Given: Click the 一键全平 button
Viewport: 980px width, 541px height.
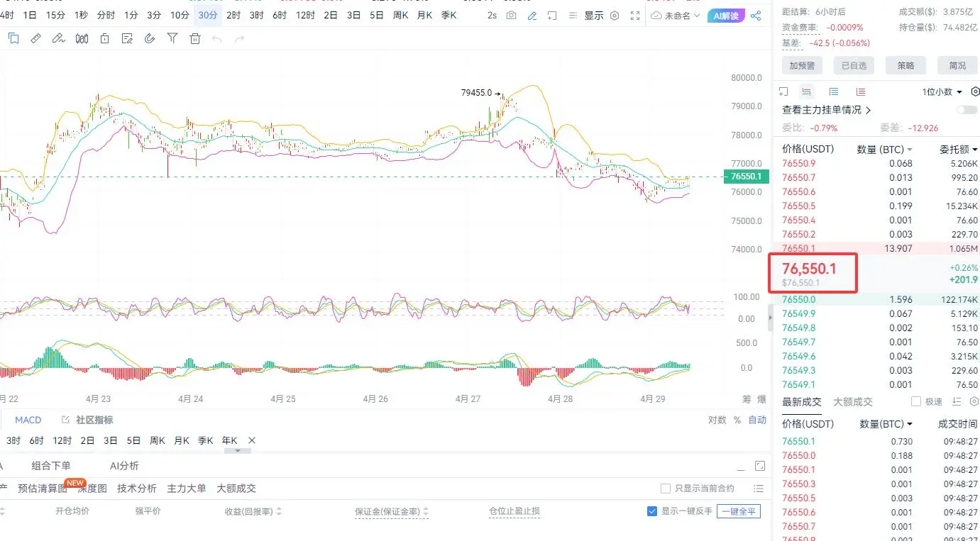Looking at the screenshot, I should [x=739, y=511].
